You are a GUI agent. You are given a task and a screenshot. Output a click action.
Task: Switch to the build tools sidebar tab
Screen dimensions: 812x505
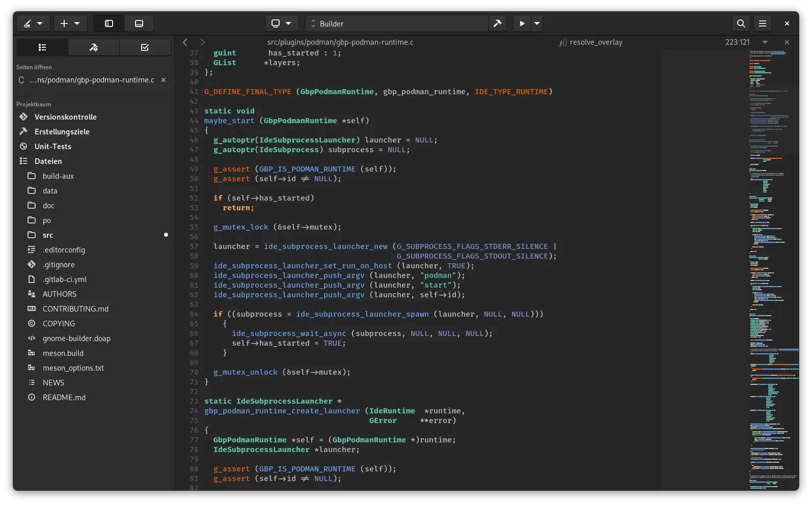click(x=94, y=47)
